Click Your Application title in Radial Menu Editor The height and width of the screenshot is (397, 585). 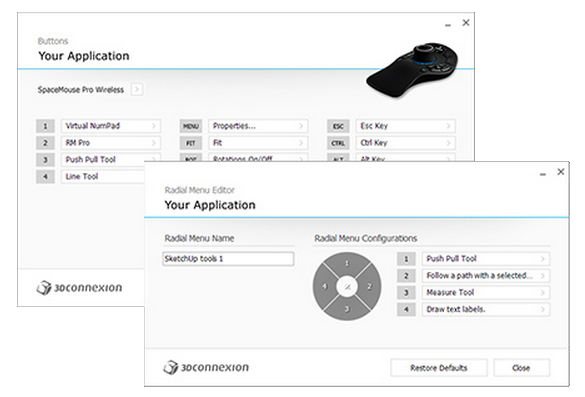(x=210, y=205)
